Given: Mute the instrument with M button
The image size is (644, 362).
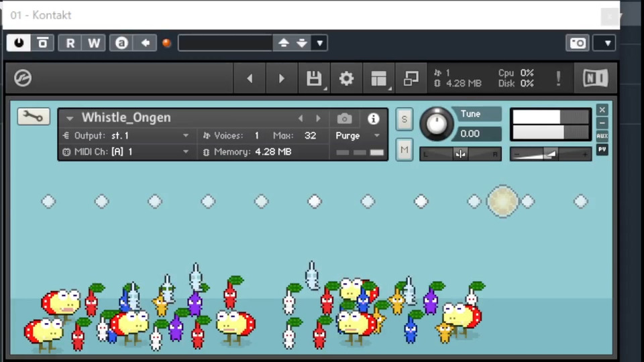Looking at the screenshot, I should [405, 150].
